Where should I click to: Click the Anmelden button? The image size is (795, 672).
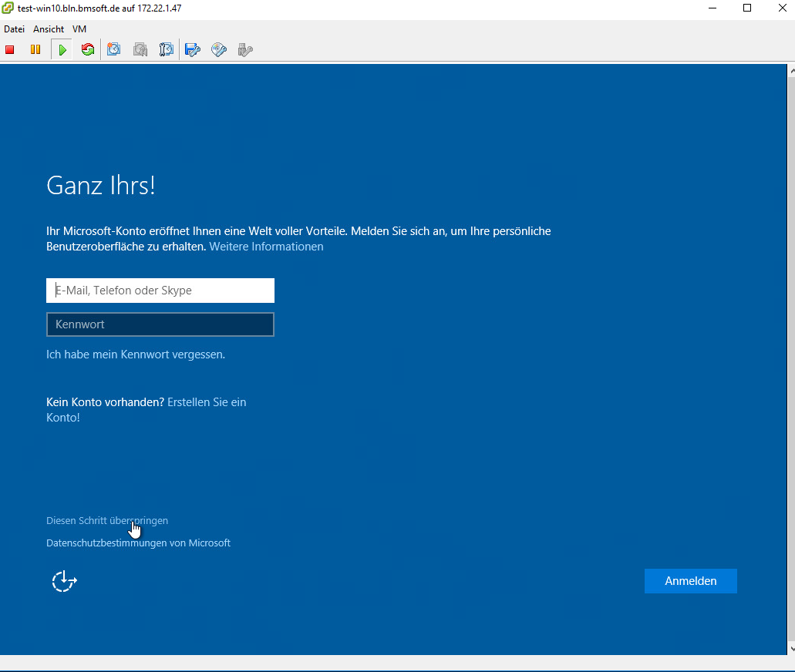click(x=691, y=581)
